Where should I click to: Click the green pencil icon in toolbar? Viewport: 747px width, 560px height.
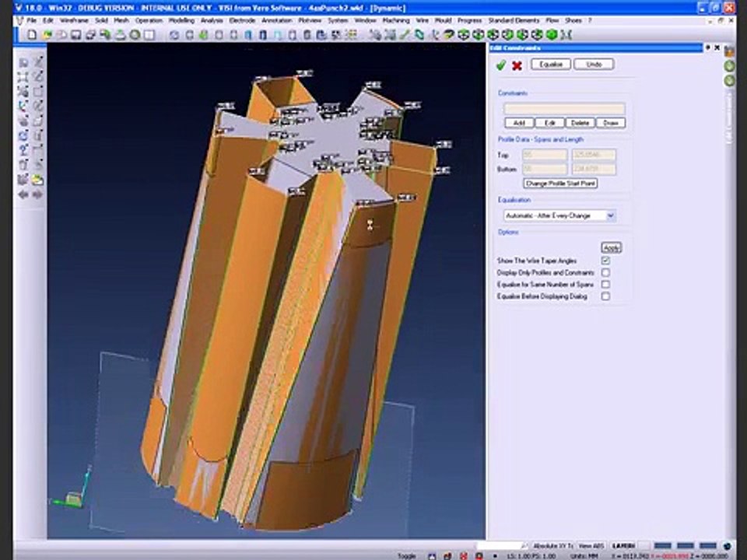(405, 35)
